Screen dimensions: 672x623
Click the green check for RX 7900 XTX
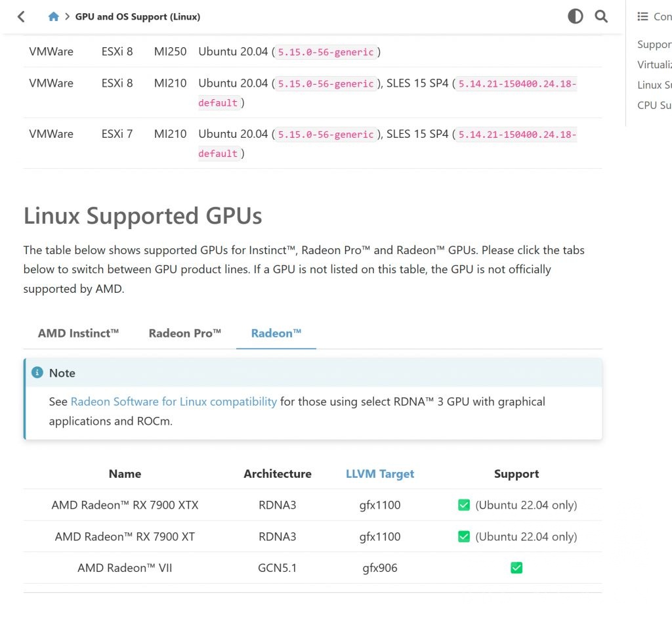click(464, 505)
